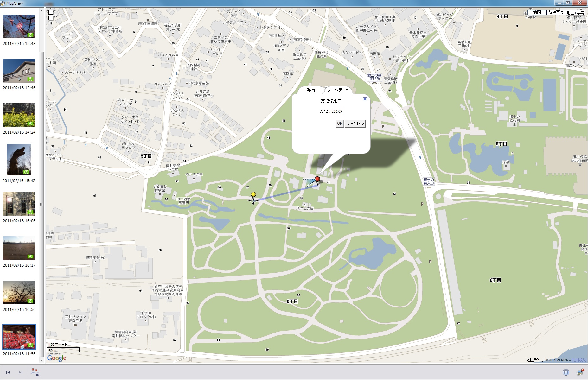
Task: Click the globe icon in the bottom bar
Action: click(566, 372)
